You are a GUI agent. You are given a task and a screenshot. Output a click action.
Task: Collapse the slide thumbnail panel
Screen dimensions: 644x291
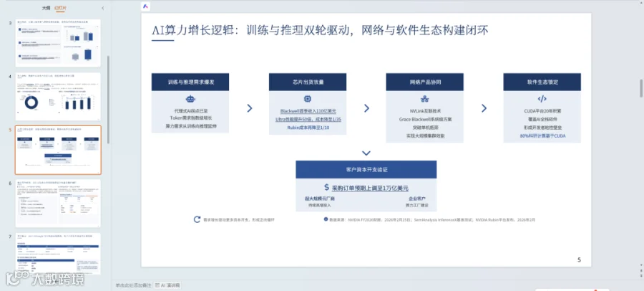102,8
